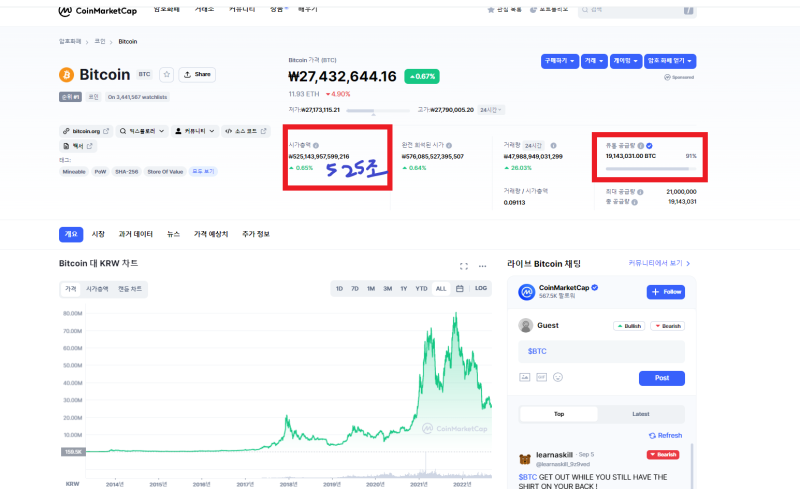Screen dimensions: 800x489
Task: Click the orange Bitcoin logo icon
Action: tap(66, 75)
